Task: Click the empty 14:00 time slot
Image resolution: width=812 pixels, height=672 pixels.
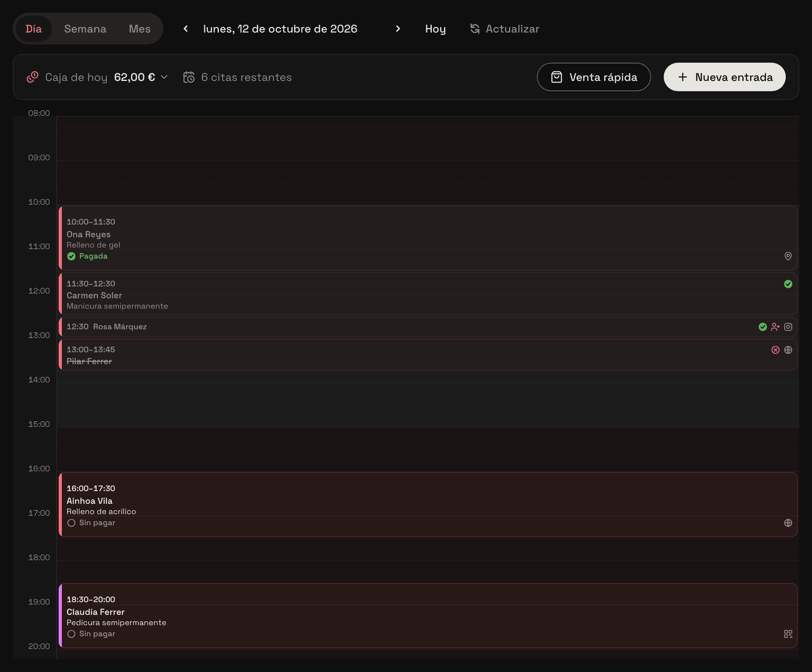Action: tap(428, 405)
